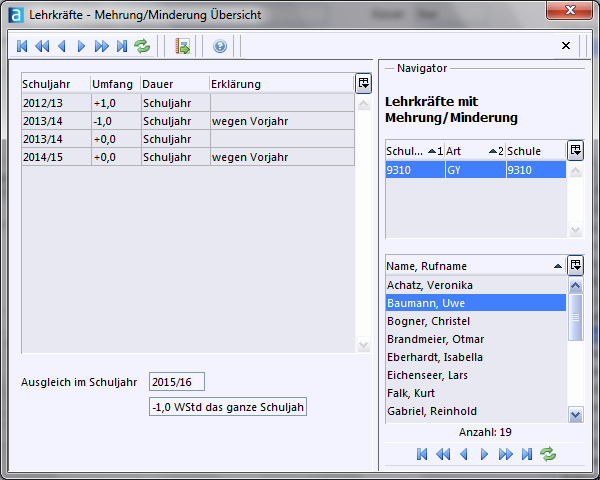Sort by Schuljahr column header

click(56, 84)
